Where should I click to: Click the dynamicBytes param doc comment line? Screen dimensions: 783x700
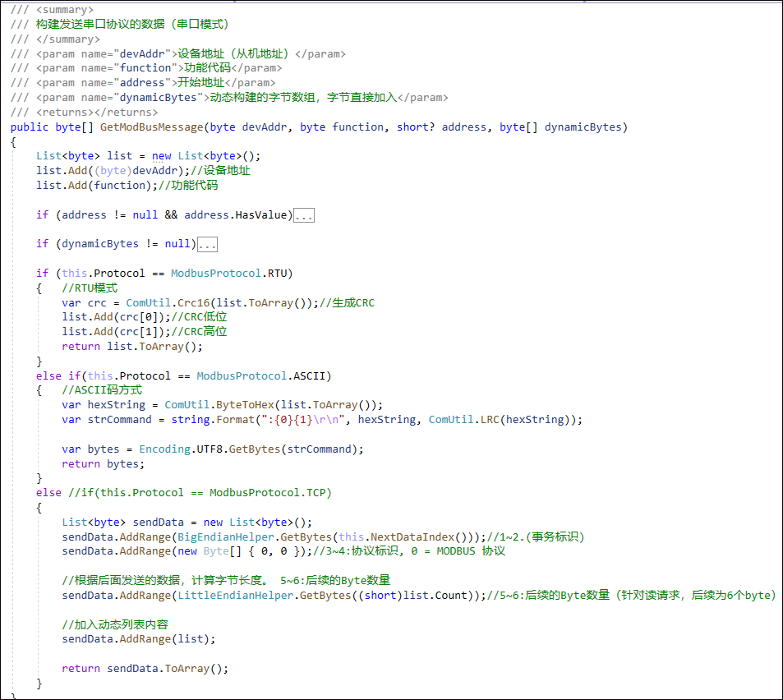coord(229,98)
